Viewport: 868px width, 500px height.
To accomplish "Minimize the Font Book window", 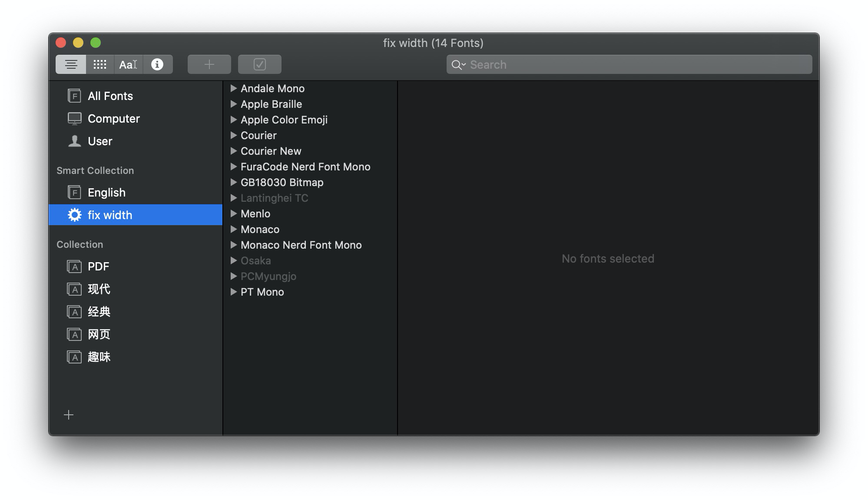I will 78,43.
